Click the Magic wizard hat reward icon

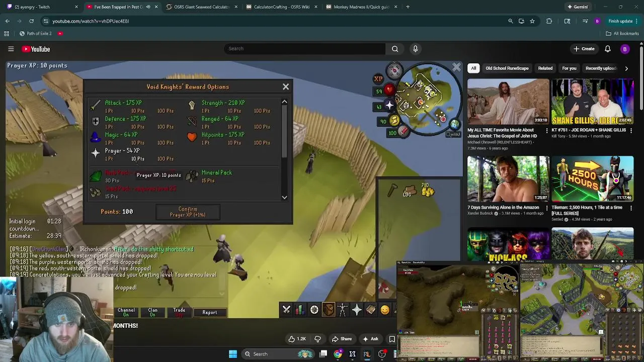[96, 137]
